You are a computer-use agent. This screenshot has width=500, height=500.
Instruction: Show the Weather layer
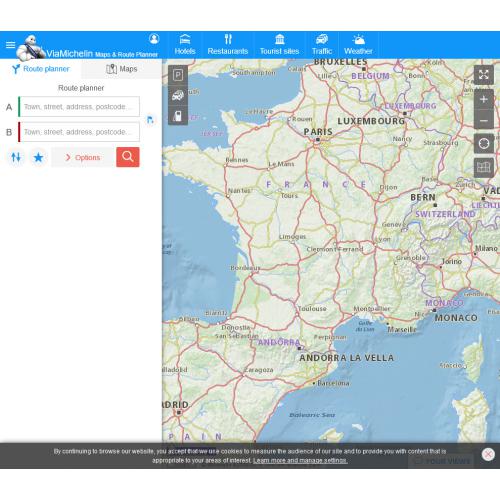tap(358, 45)
